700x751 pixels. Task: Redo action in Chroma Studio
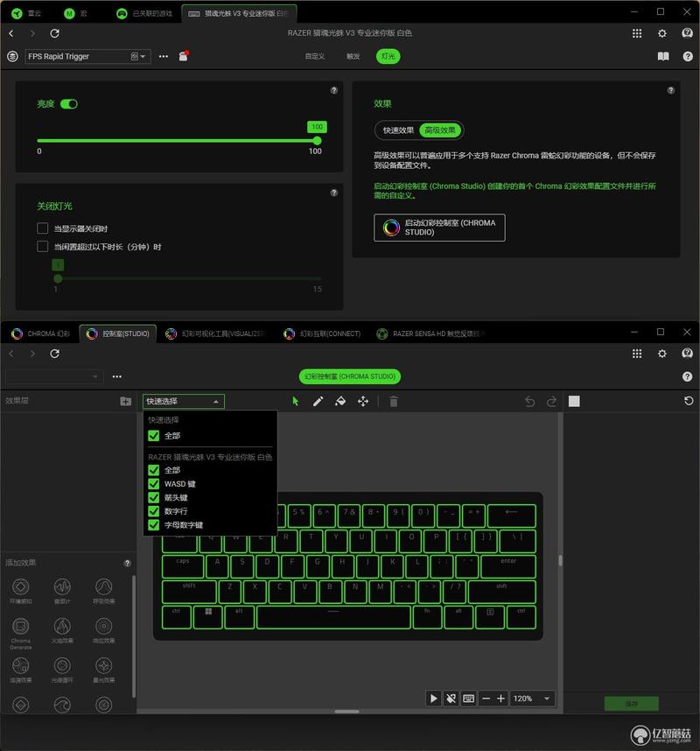pos(551,402)
